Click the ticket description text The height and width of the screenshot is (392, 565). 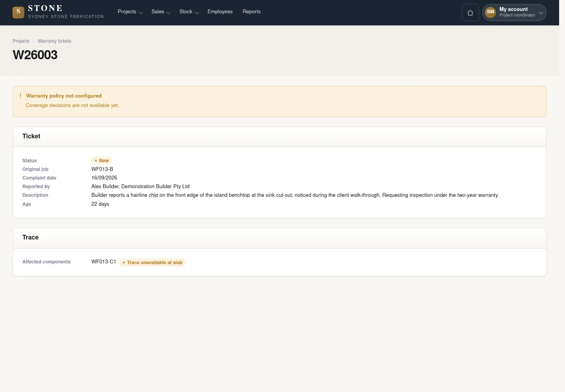pos(295,195)
